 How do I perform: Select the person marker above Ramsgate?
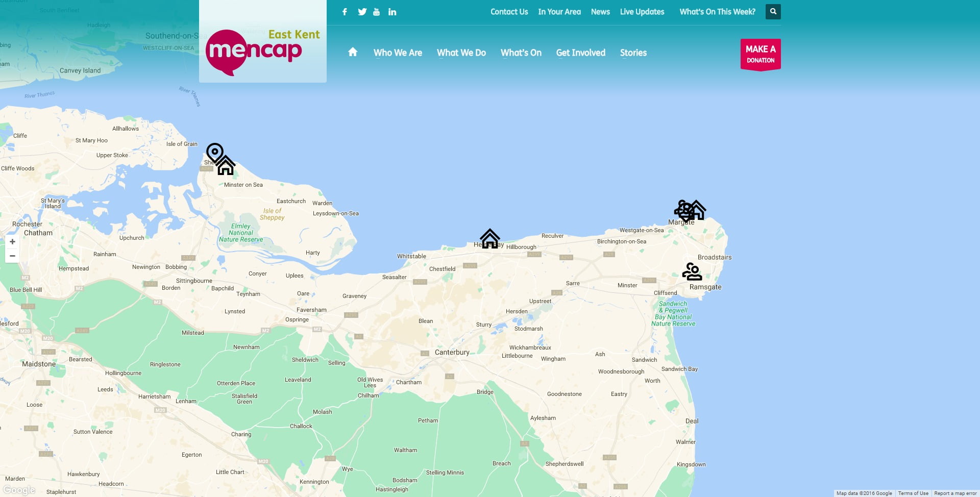tap(692, 272)
